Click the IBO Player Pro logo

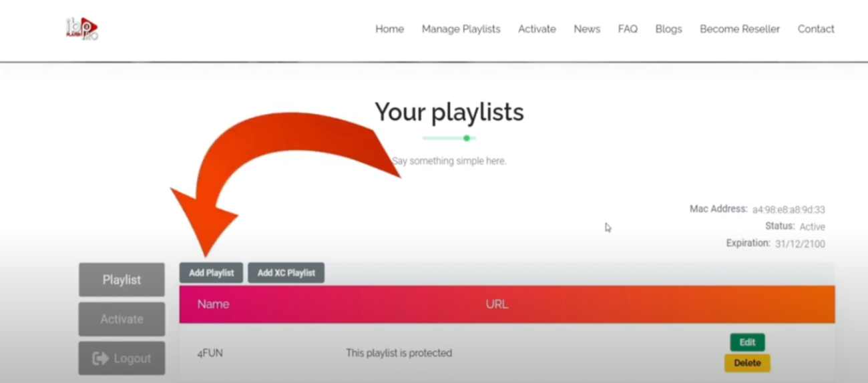82,29
